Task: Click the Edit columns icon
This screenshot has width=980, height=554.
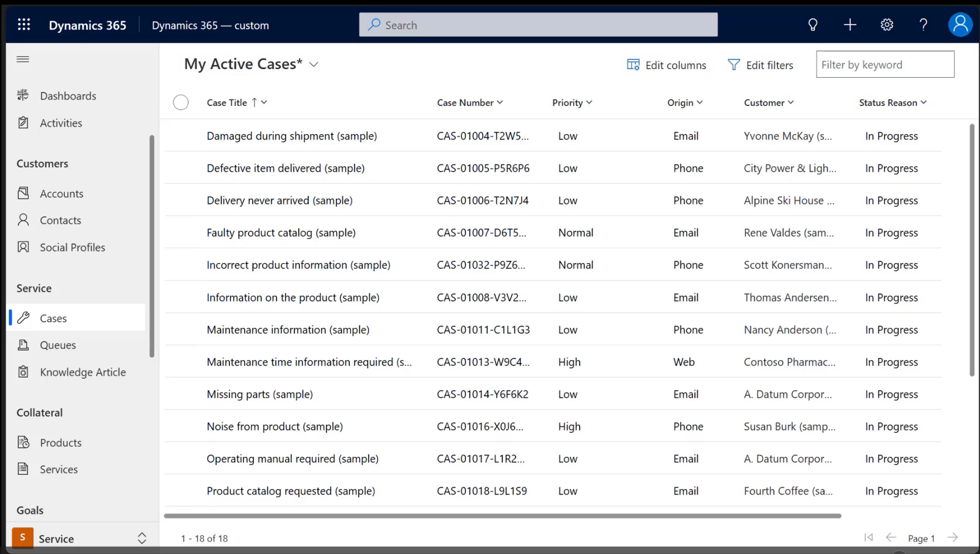Action: point(633,64)
